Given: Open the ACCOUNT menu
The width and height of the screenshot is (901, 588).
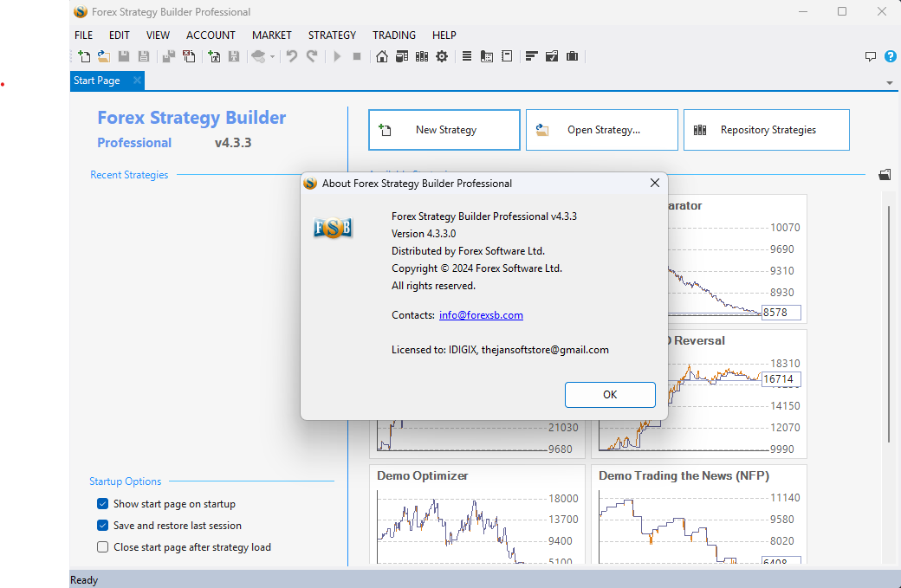Looking at the screenshot, I should click(x=211, y=35).
